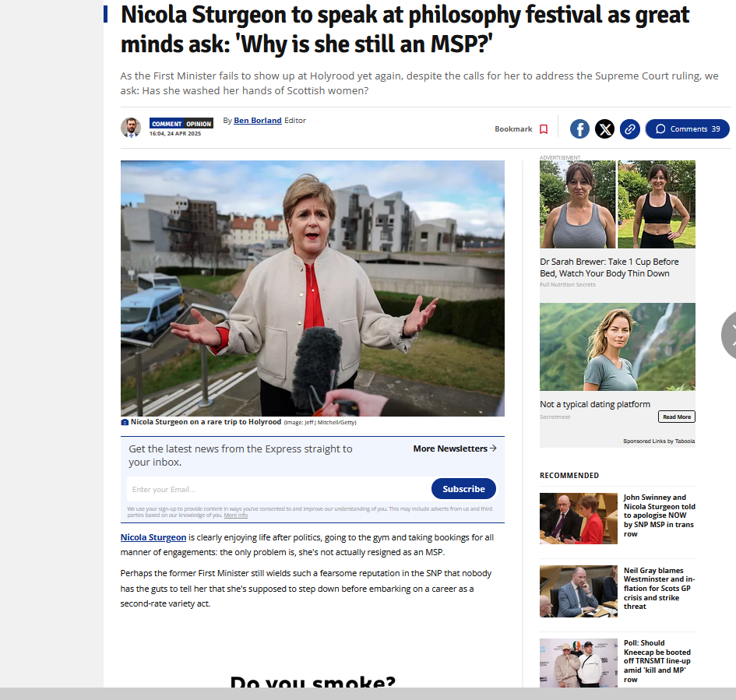Open John Swinney recommended thumbnail
Image resolution: width=736 pixels, height=700 pixels.
(578, 519)
